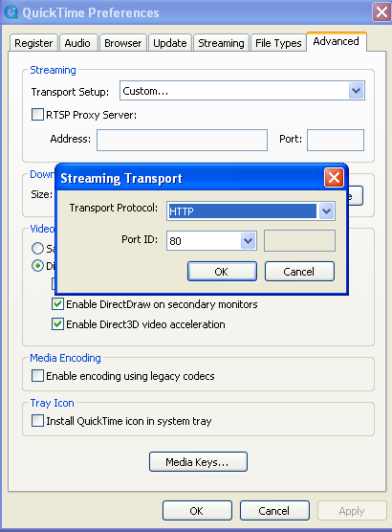Image resolution: width=392 pixels, height=532 pixels.
Task: Select the Browser tab
Action: tap(122, 43)
